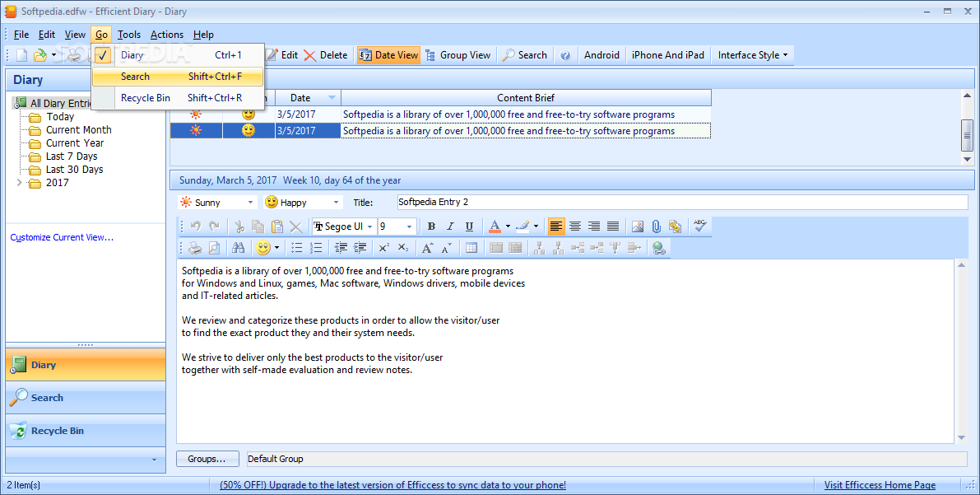This screenshot has height=495, width=980.
Task: Click the binoculars Find icon
Action: pyautogui.click(x=238, y=248)
